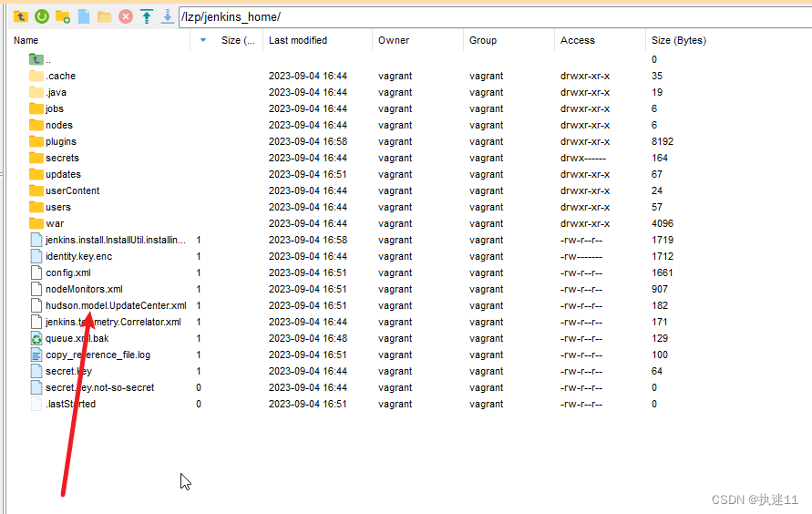The image size is (812, 514).
Task: Sort by the Last modified column header
Action: coord(298,40)
